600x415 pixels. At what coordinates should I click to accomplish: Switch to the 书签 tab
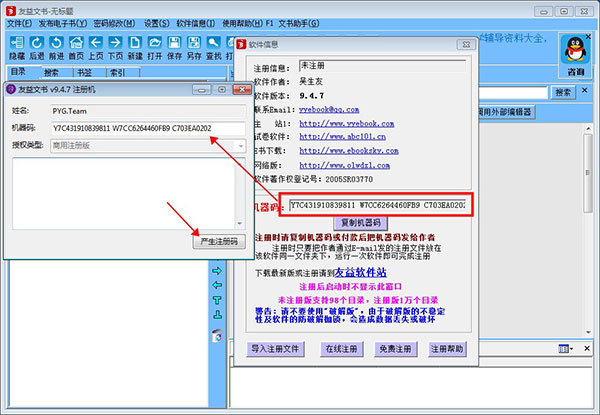coord(85,72)
